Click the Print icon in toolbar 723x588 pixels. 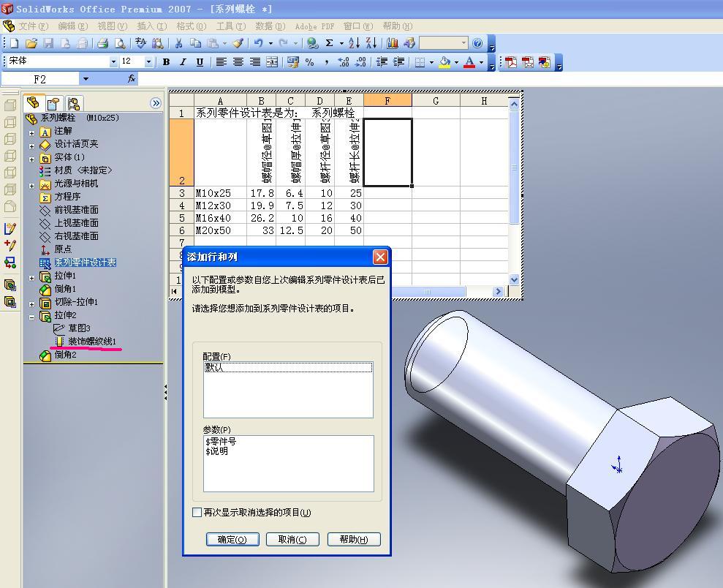coord(103,43)
